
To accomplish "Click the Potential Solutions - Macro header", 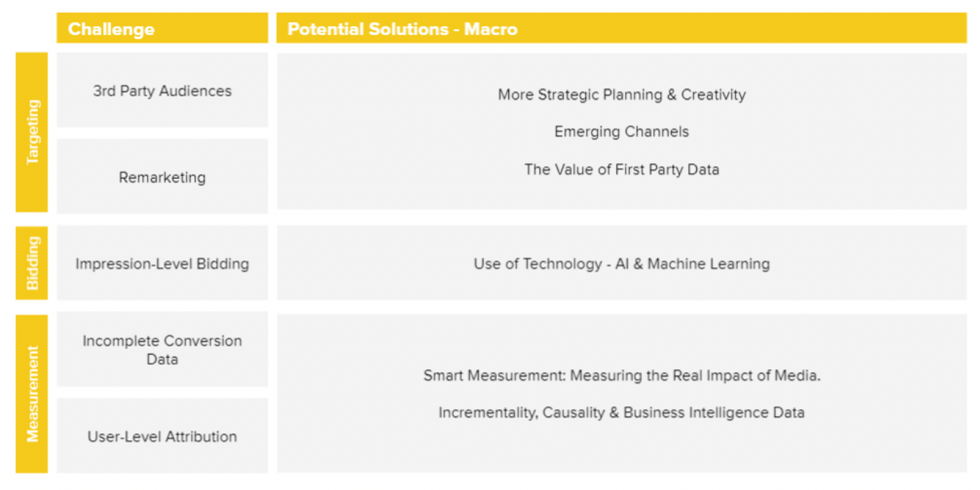I will point(402,29).
